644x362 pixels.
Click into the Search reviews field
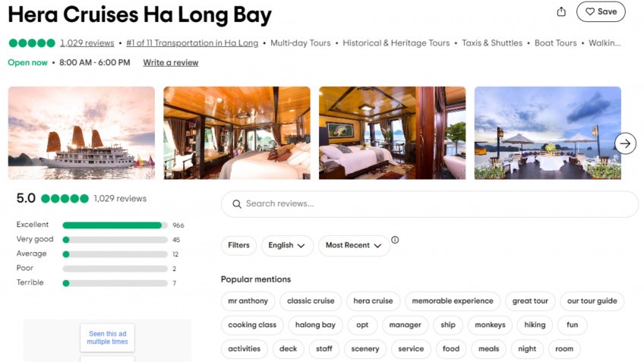pos(433,204)
